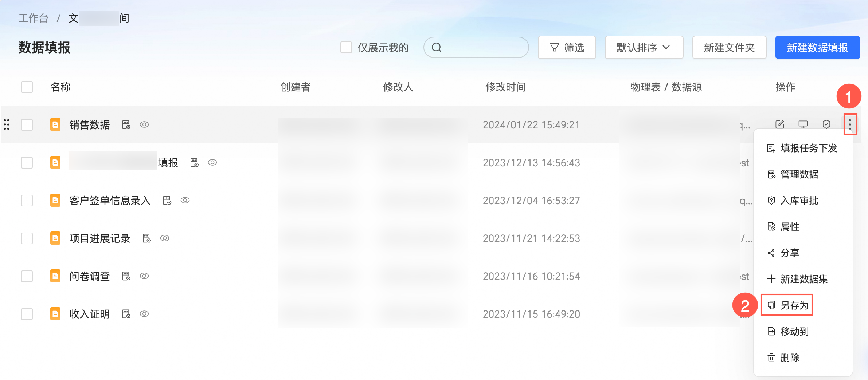Open 属性 from the context menu
868x380 pixels.
pos(802,227)
